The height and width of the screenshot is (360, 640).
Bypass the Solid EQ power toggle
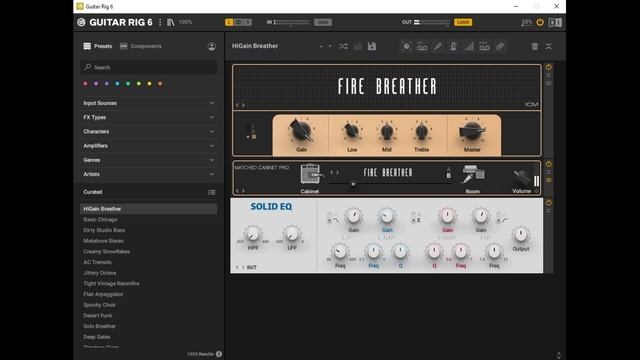549,202
